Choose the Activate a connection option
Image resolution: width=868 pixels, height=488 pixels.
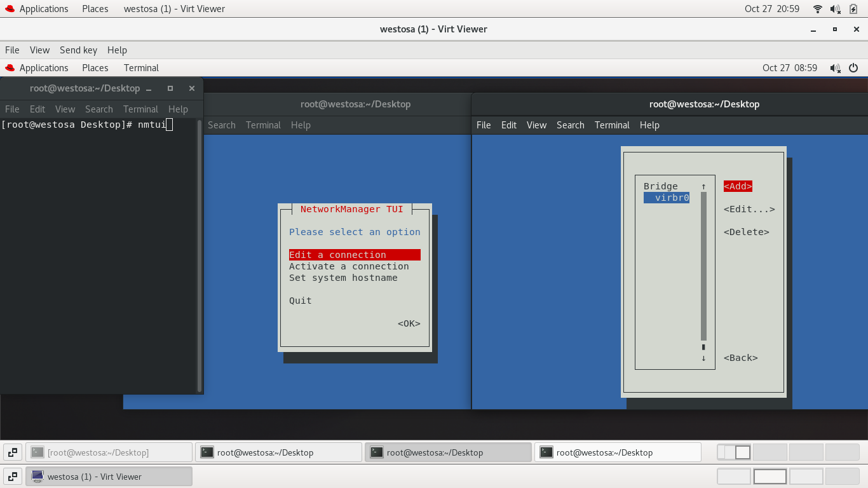(349, 266)
